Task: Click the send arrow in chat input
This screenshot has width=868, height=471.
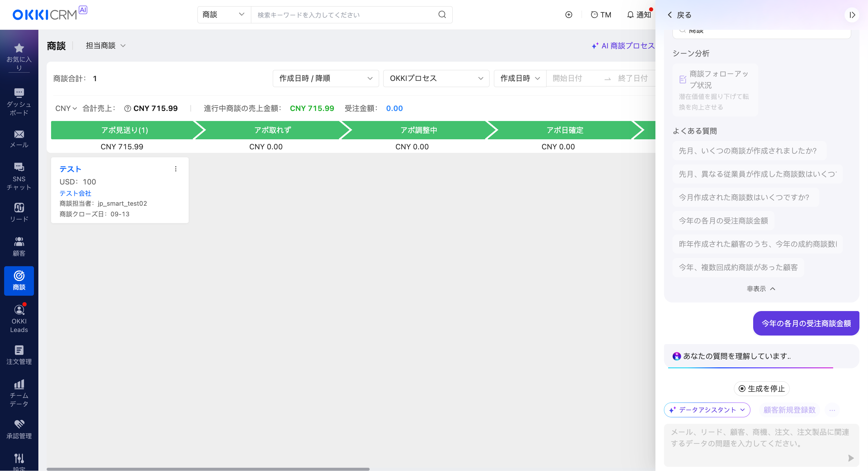Action: tap(851, 458)
